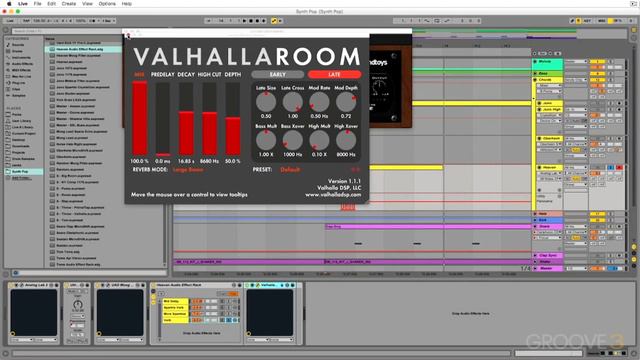Select Drums category in browser
This screenshot has width=640, height=360.
(x=17, y=51)
